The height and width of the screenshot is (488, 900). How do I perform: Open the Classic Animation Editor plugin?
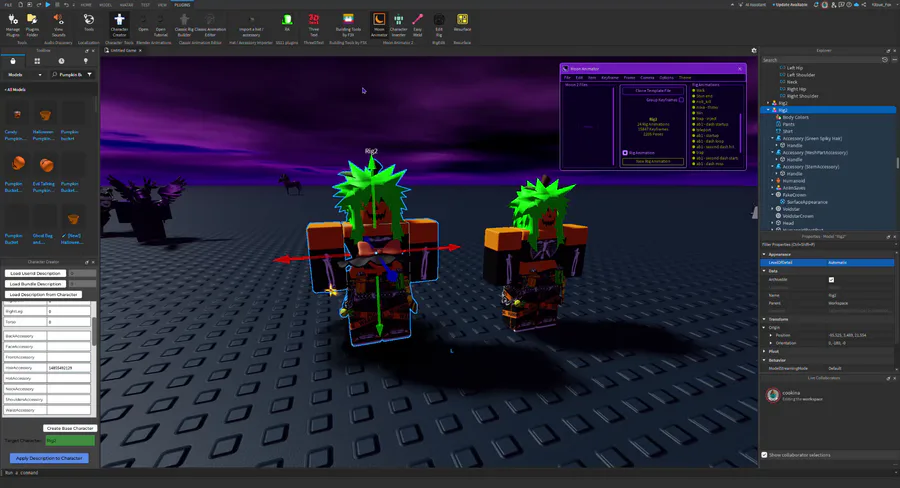[x=210, y=25]
